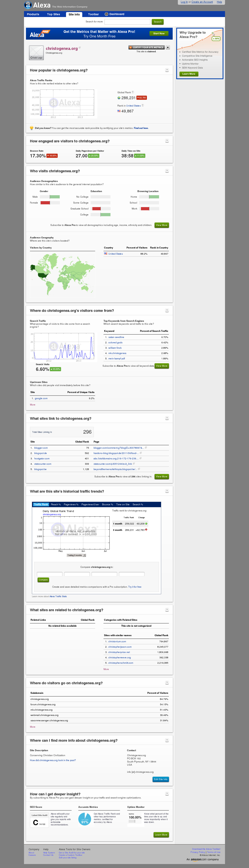This screenshot has height=868, width=249.
Task: Select the Pageviews/User chart tab
Action: pos(90,504)
